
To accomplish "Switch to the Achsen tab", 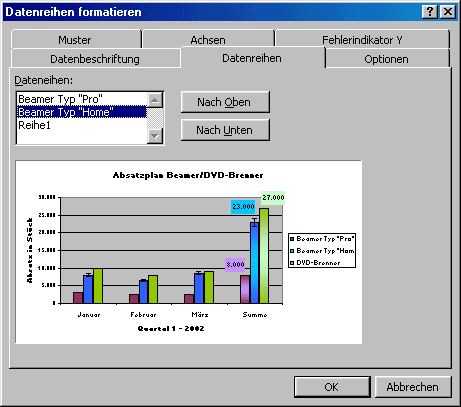I will [208, 40].
